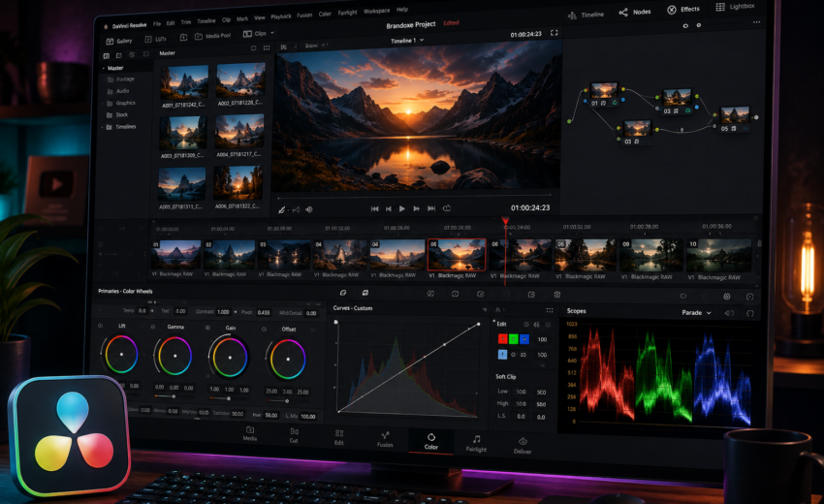Click the Pivot value field 0.435
This screenshot has height=504, width=824.
[x=264, y=313]
